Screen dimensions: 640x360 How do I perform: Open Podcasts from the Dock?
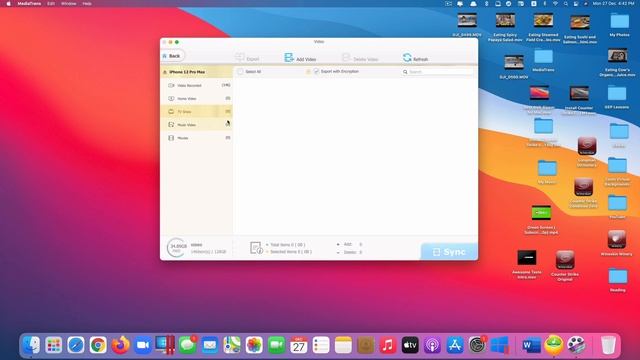[x=432, y=345]
